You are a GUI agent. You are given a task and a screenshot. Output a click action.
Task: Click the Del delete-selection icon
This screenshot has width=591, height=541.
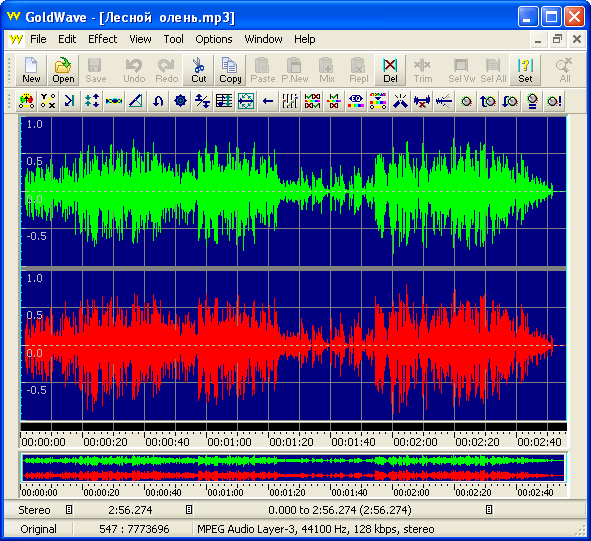390,70
